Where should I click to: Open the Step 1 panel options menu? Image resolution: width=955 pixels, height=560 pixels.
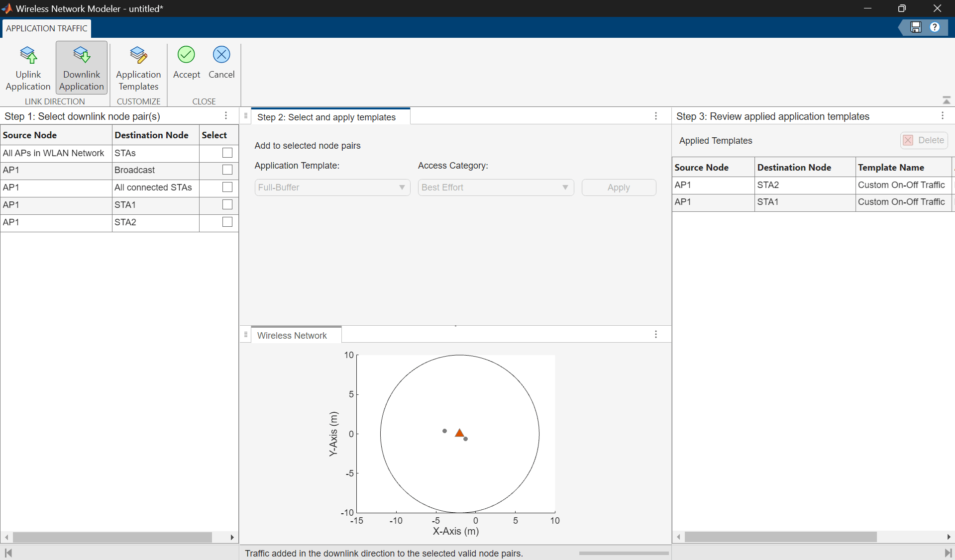pos(226,116)
